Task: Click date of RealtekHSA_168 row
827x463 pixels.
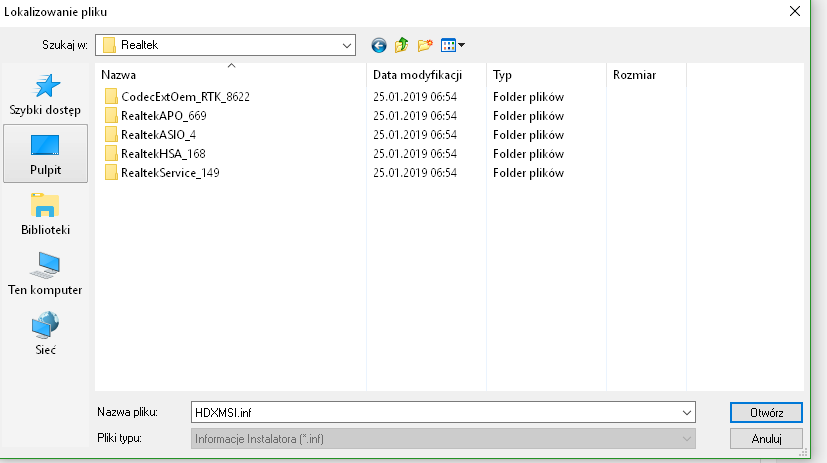Action: (x=415, y=153)
